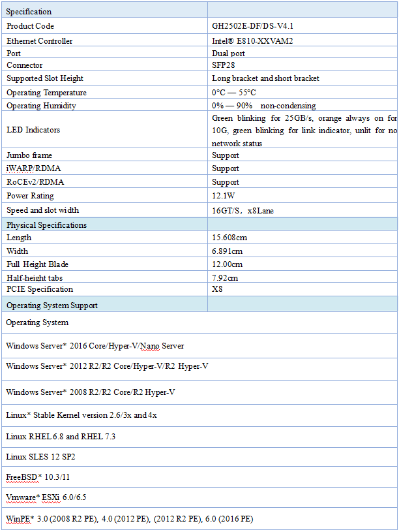Viewport: 399px width, 532px height.
Task: Click the Physical Specifications section header
Action: (x=46, y=225)
